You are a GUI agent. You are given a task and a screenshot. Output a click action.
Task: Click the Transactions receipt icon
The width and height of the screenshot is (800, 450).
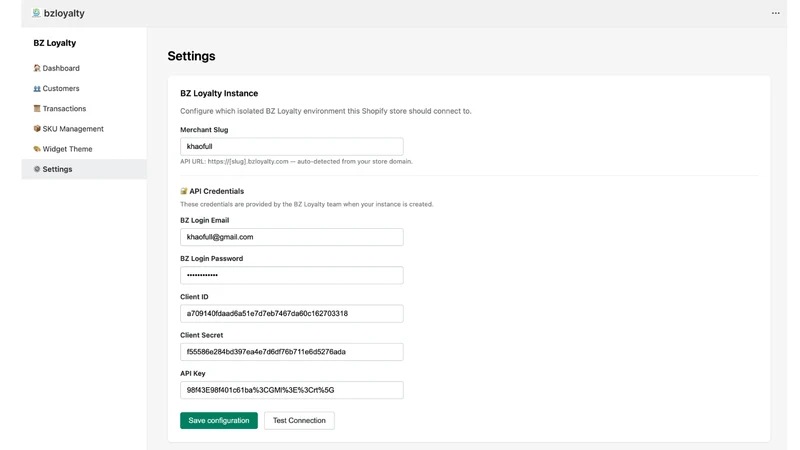pyautogui.click(x=37, y=108)
